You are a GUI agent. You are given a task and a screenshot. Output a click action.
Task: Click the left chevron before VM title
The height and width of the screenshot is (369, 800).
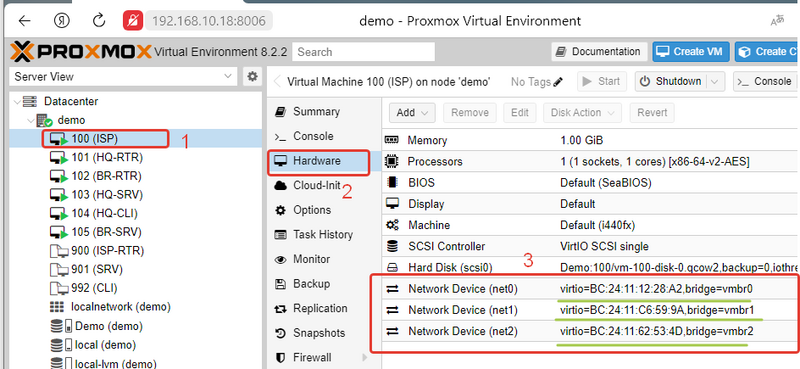coord(278,82)
